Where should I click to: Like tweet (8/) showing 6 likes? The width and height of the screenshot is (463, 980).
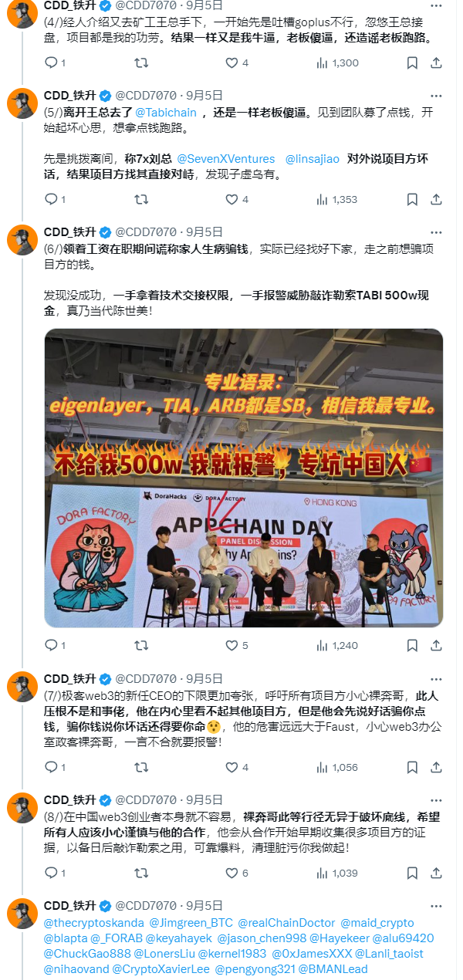pos(237,873)
